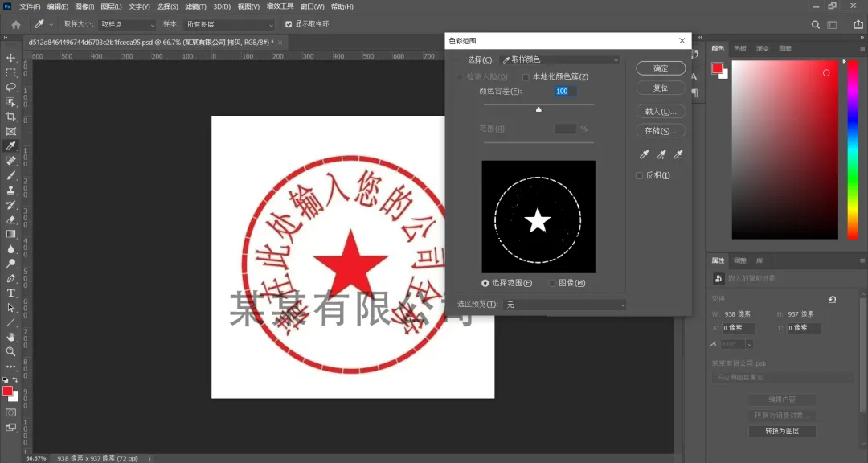Click the 复位 button

click(x=661, y=88)
